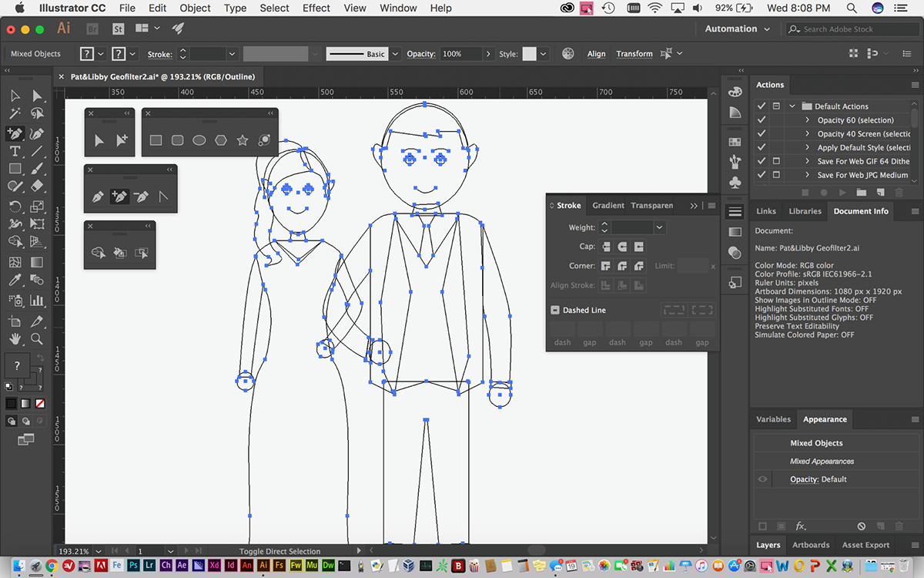Toggle Opacity 40 Screen action checkmark

pos(762,134)
